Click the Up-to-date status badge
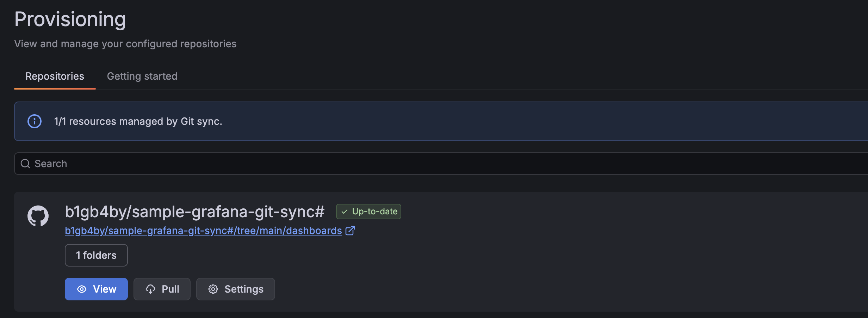Viewport: 868px width, 318px height. coord(368,212)
